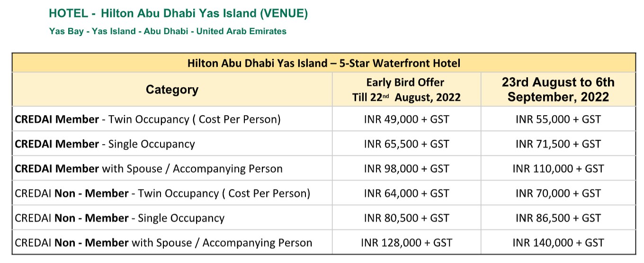This screenshot has height=263, width=644.
Task: Select the INR 98,000 + GST cell
Action: 406,169
